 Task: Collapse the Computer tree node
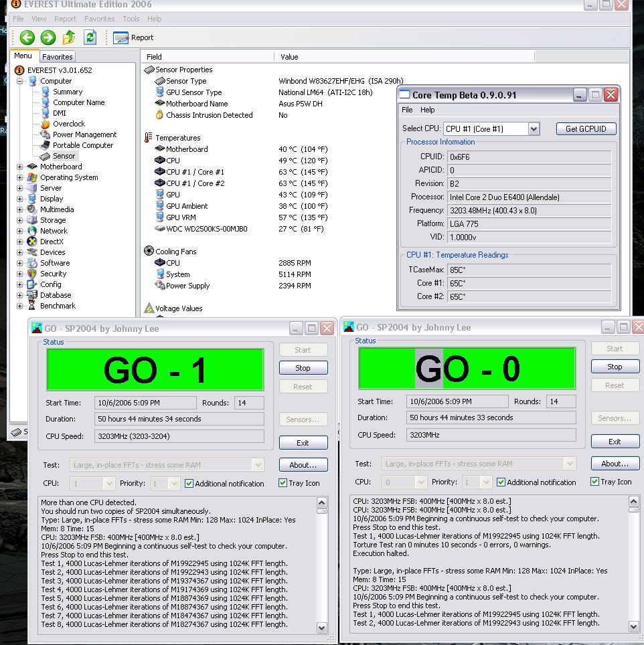tap(19, 81)
